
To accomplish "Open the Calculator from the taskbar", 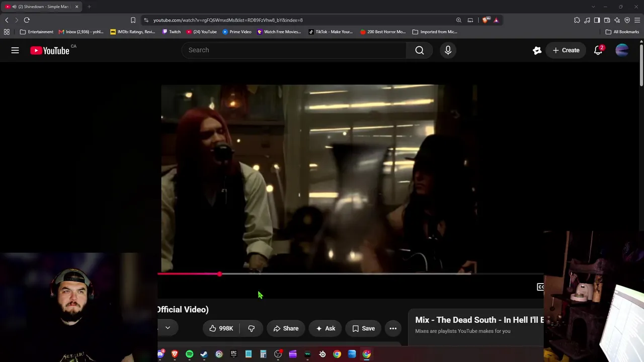I will [263, 354].
